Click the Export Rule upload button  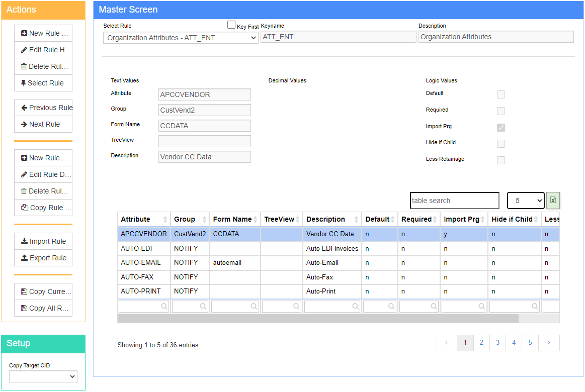coord(43,258)
